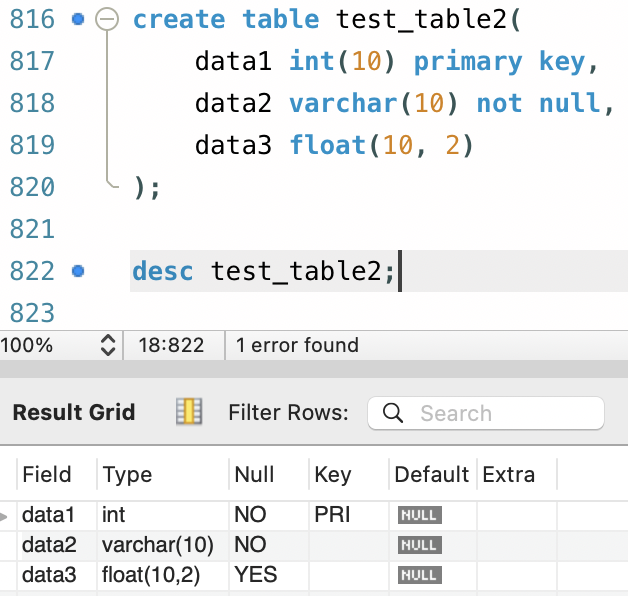This screenshot has width=628, height=596.
Task: Select the varchar(10) type cell
Action: [x=163, y=545]
